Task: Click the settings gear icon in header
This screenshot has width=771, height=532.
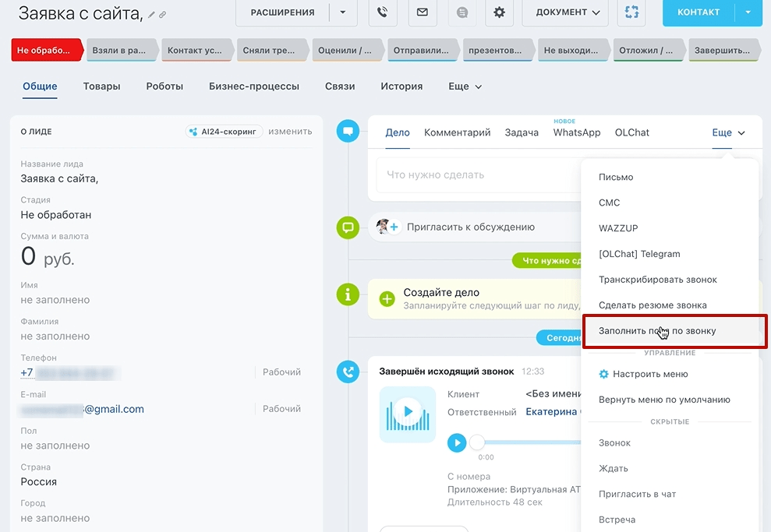Action: tap(499, 12)
